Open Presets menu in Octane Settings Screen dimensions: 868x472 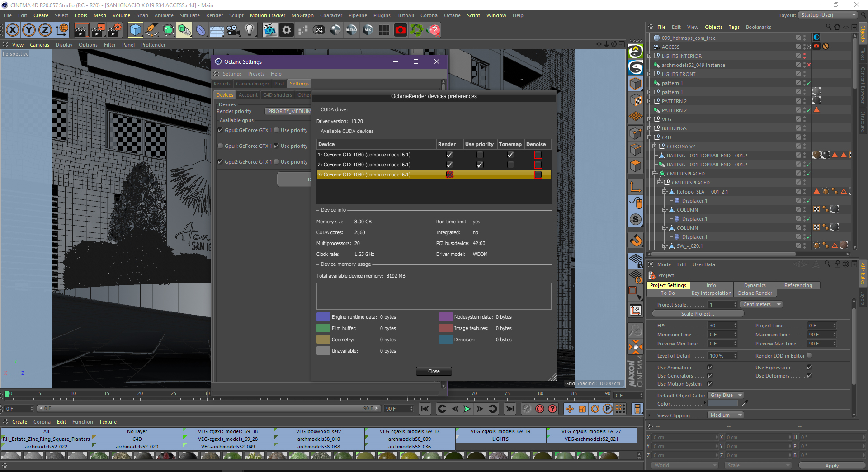256,74
